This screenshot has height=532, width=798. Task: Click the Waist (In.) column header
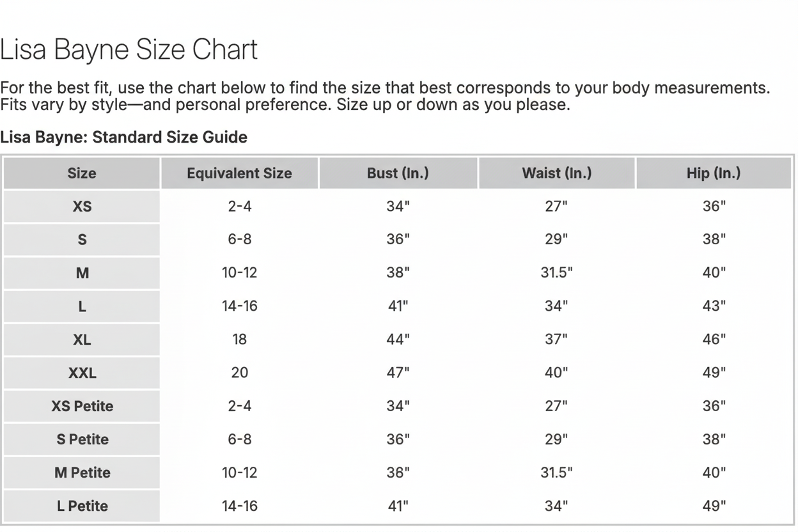point(556,173)
